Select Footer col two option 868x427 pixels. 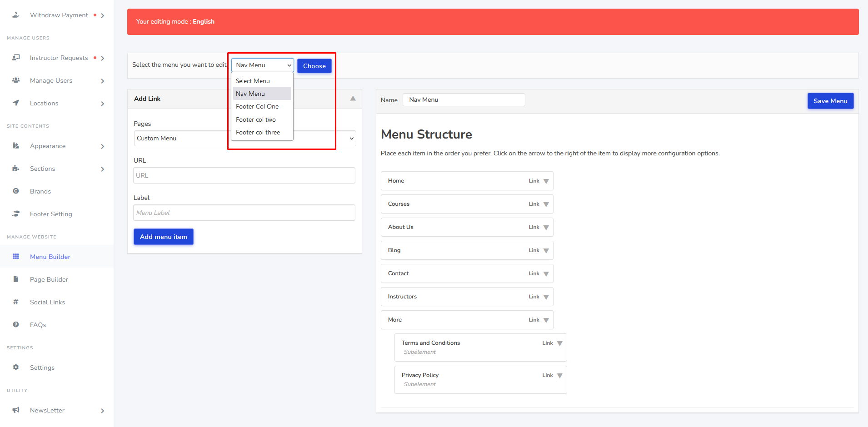[x=262, y=119]
